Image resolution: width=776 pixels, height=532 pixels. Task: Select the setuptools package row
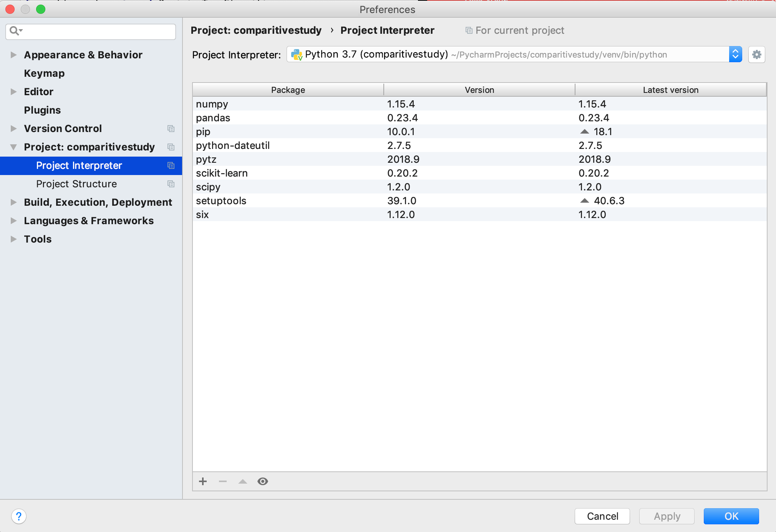pyautogui.click(x=479, y=201)
